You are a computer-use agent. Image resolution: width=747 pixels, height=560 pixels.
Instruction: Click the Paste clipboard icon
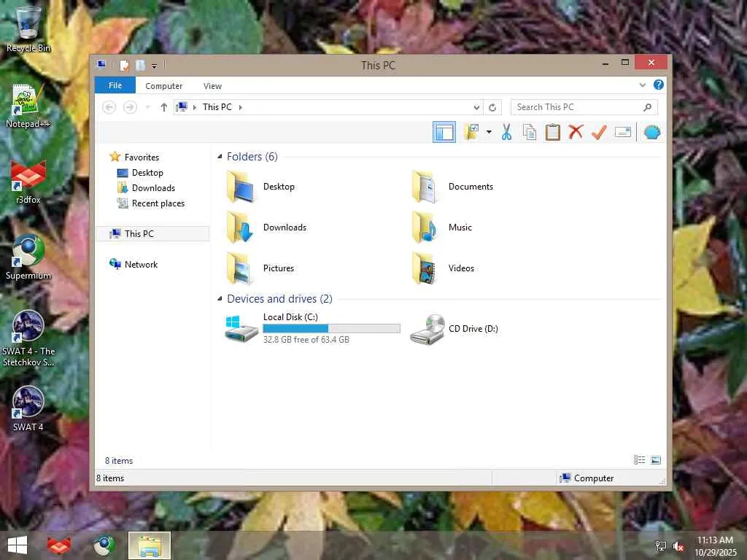click(553, 132)
